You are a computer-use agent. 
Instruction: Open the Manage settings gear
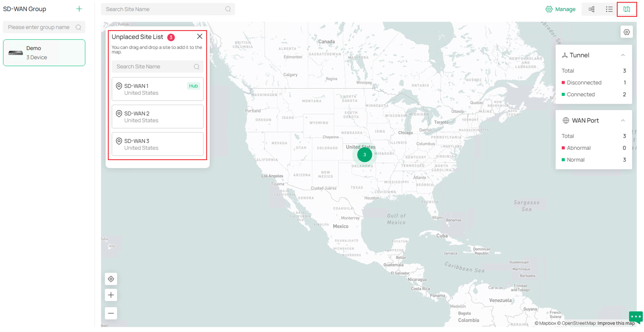549,9
